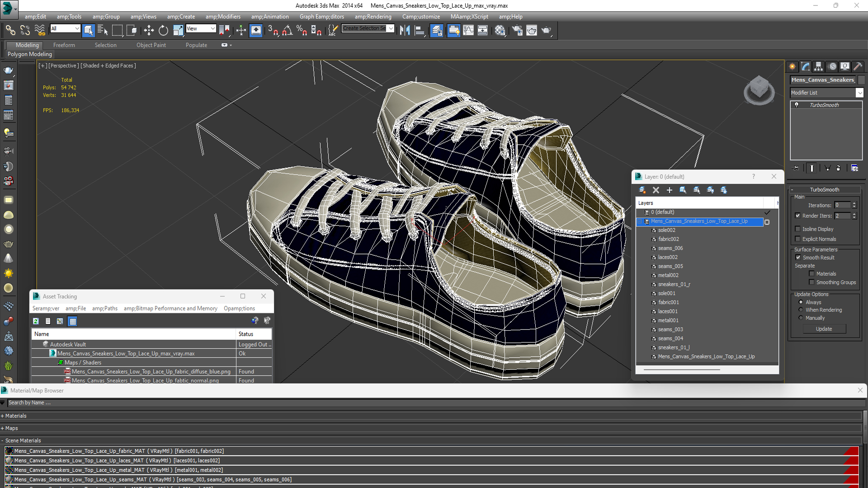Enable Separate by Materials checkbox

pos(811,274)
